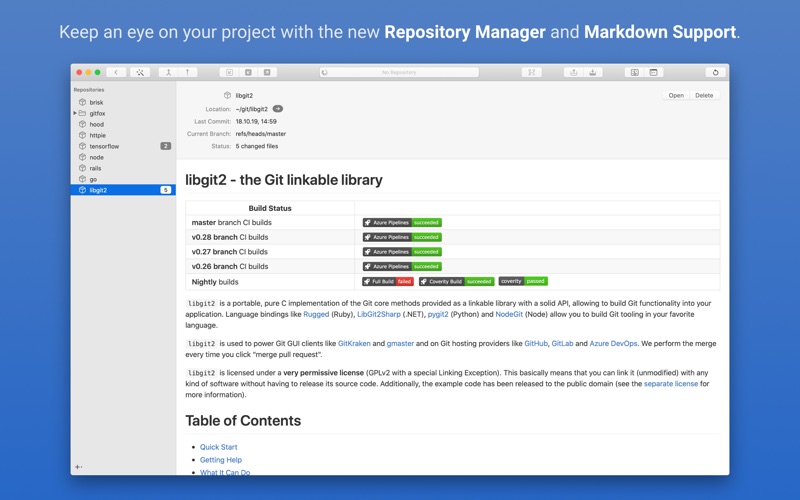The image size is (800, 500).
Task: Click the outlined square arrow toolbar icon
Action: [x=229, y=72]
